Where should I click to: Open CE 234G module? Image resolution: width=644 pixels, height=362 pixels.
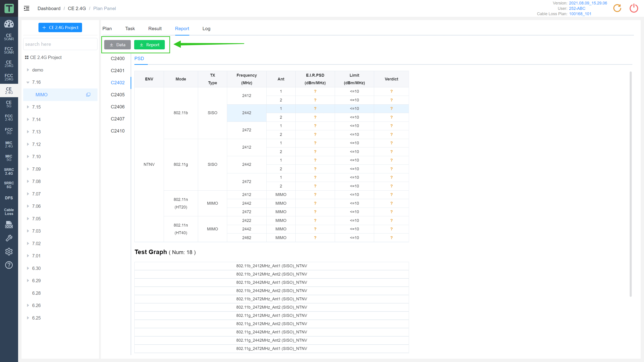[x=9, y=64]
